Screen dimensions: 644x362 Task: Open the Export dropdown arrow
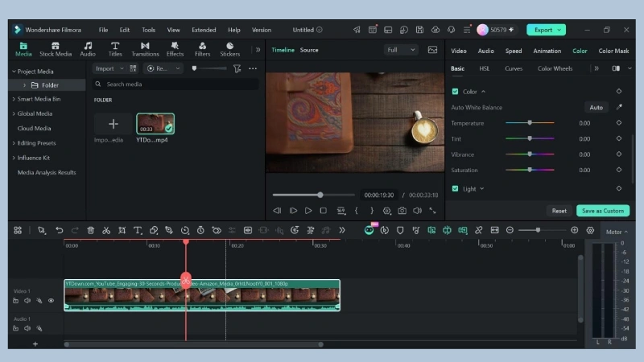click(x=559, y=30)
